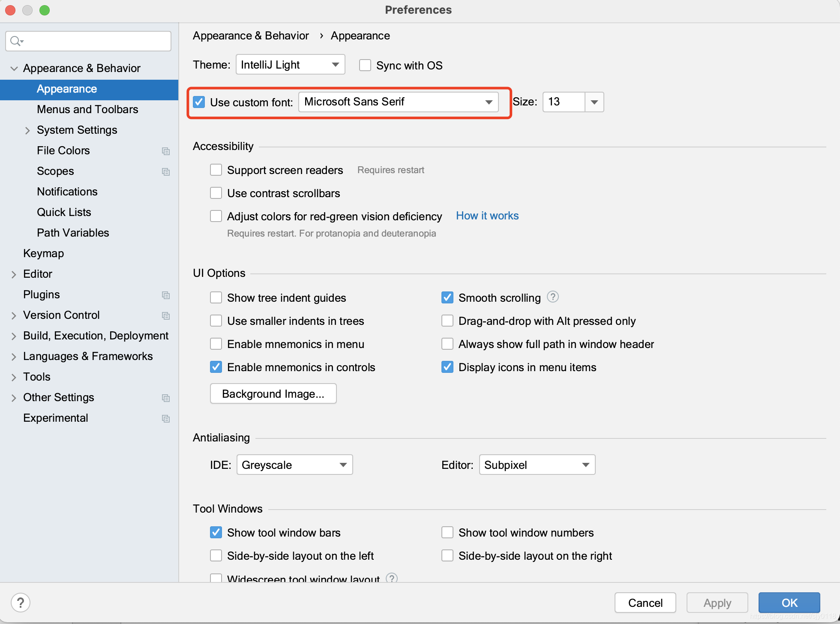The width and height of the screenshot is (840, 624).
Task: Click the project-level icon next to Experimental
Action: 166,418
